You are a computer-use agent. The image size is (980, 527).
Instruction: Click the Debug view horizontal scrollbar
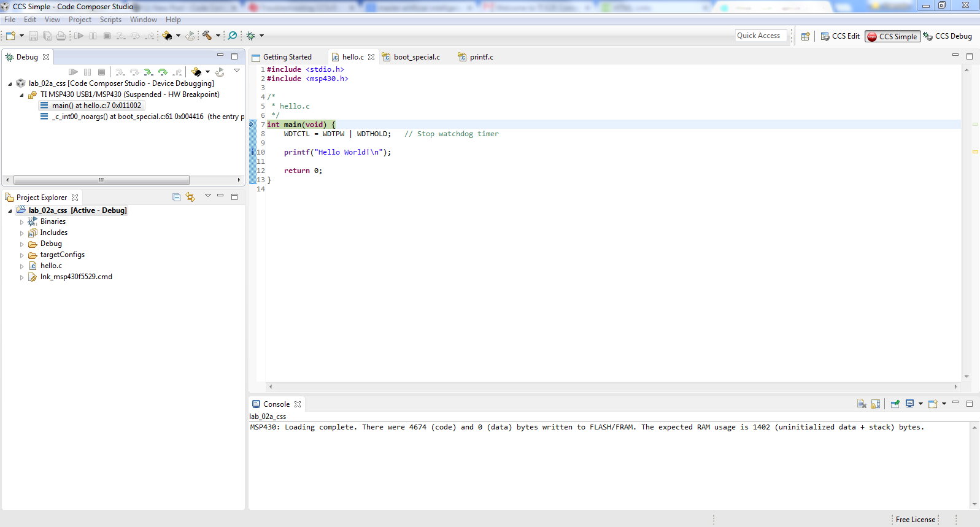click(x=101, y=180)
